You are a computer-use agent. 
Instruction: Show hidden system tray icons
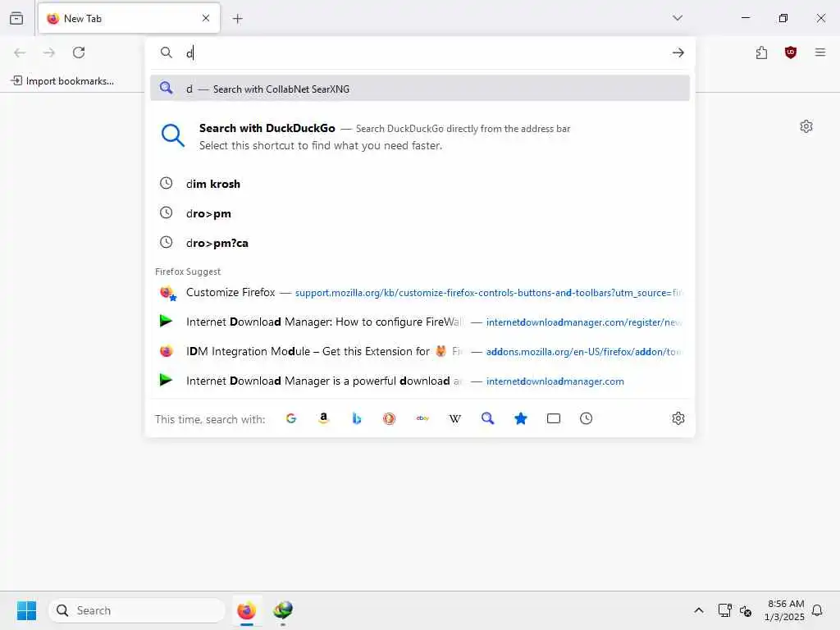(699, 610)
